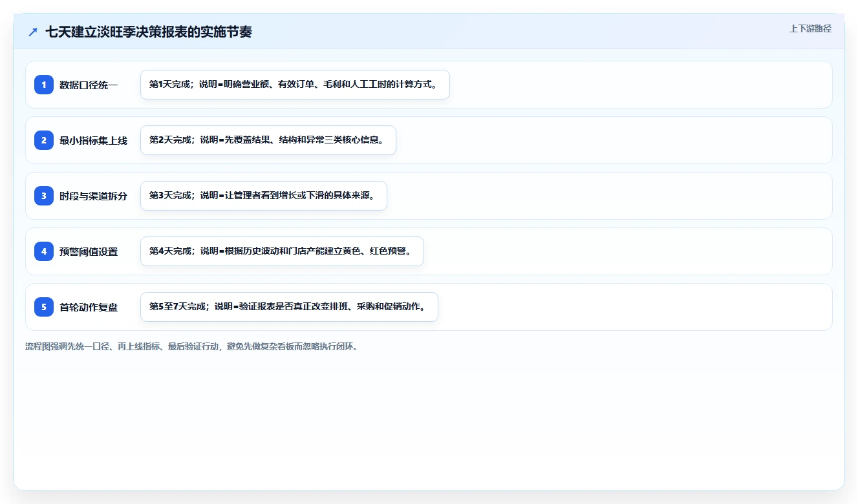The image size is (858, 504).
Task: Click step number badge 2
Action: pyautogui.click(x=44, y=140)
